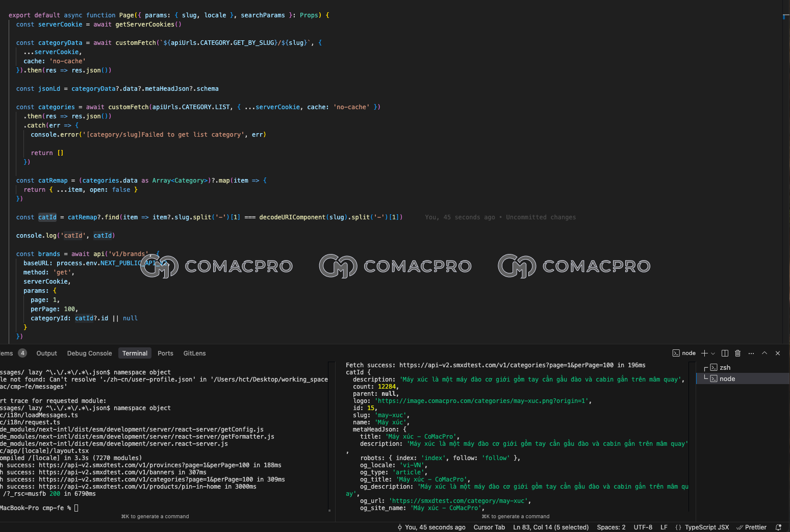The height and width of the screenshot is (532, 790).
Task: Switch to the GitLens tab
Action: pyautogui.click(x=194, y=353)
